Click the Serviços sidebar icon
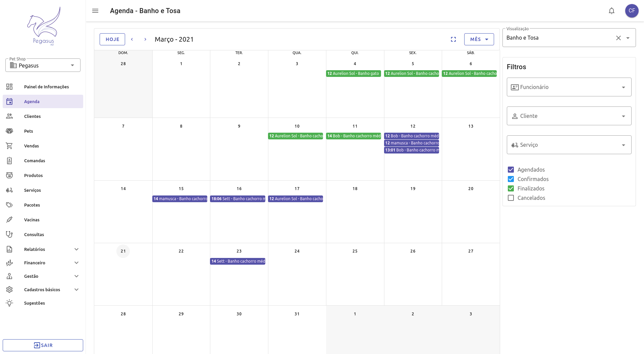Viewport: 644px width, 354px height. (9, 190)
